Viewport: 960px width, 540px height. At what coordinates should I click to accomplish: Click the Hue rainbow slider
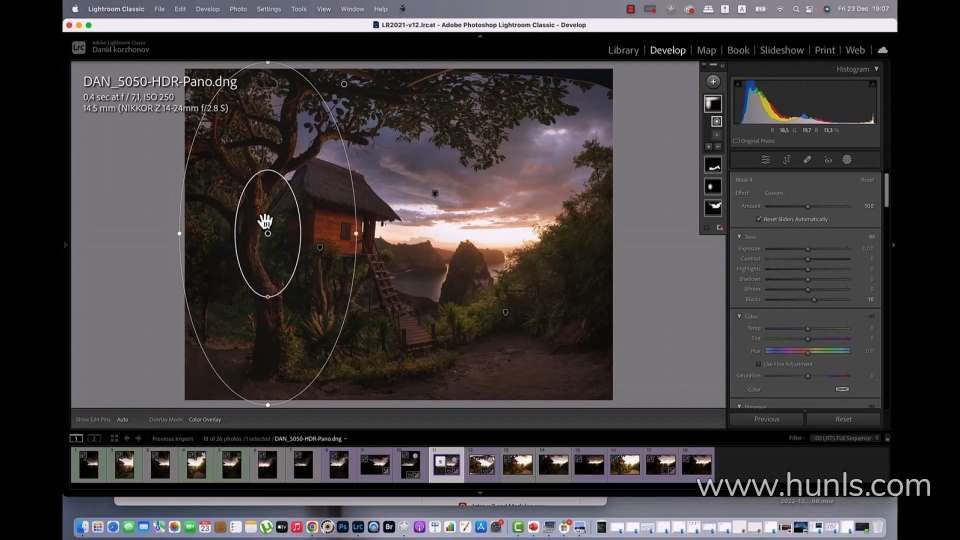[x=808, y=351]
